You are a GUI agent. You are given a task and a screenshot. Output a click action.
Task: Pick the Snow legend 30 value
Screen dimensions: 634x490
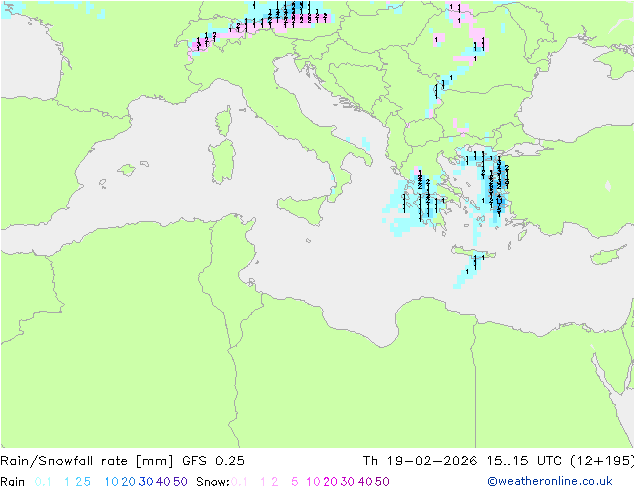click(347, 482)
